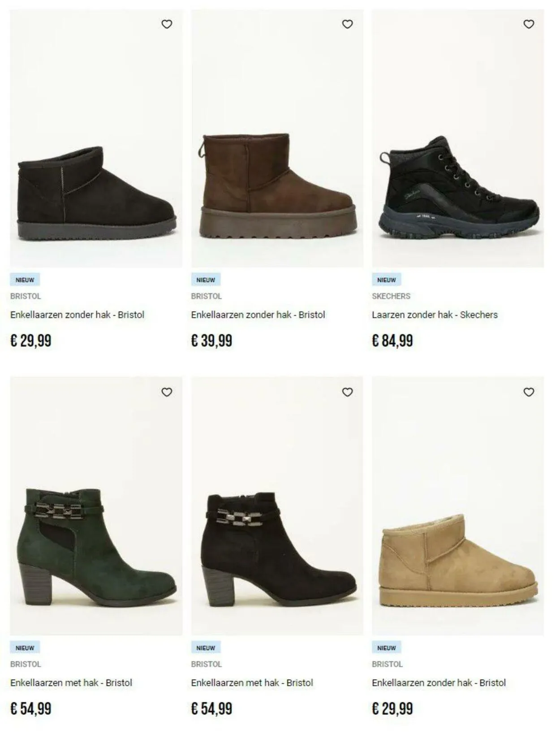
Task: Click NIEUW badge on the beige boot
Action: 387,648
